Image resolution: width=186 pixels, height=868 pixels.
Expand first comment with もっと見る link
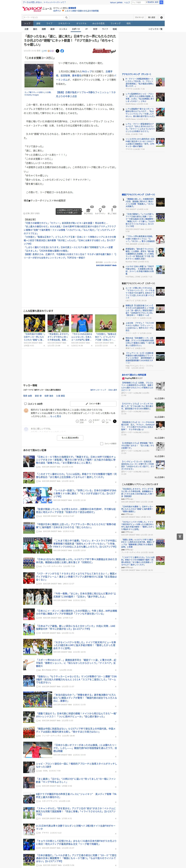click(56, 416)
